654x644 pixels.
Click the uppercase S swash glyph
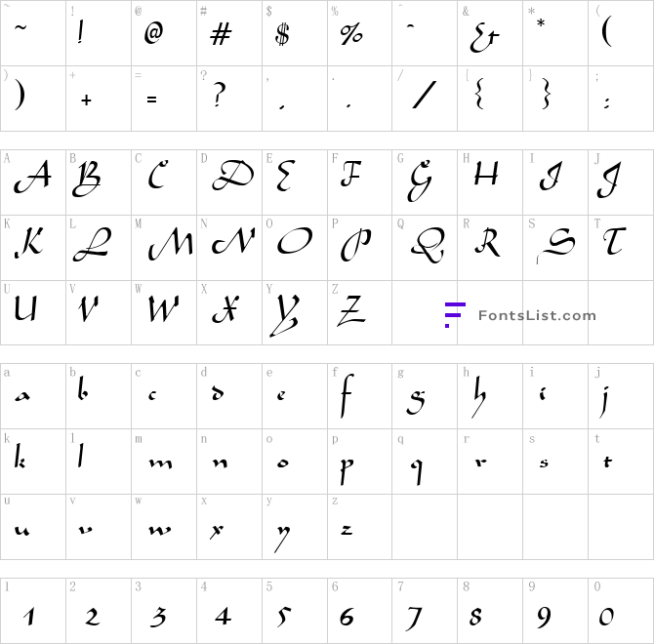tap(556, 245)
